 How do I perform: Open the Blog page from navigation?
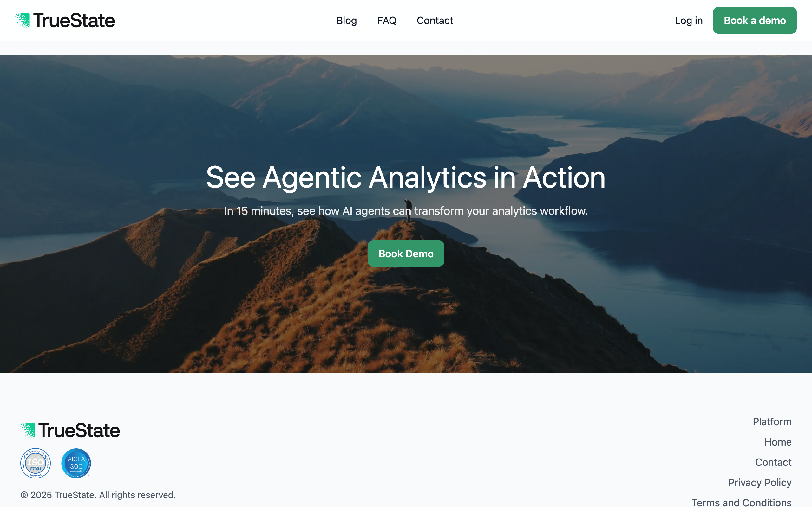[x=347, y=21]
